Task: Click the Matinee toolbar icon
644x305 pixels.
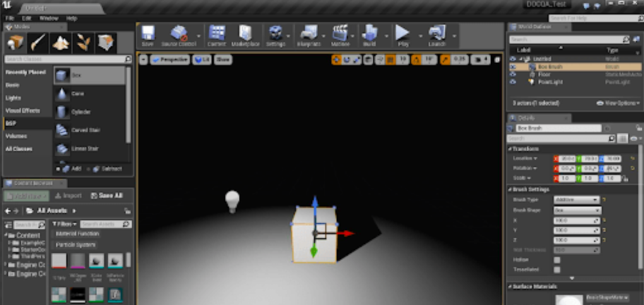Action: (340, 36)
